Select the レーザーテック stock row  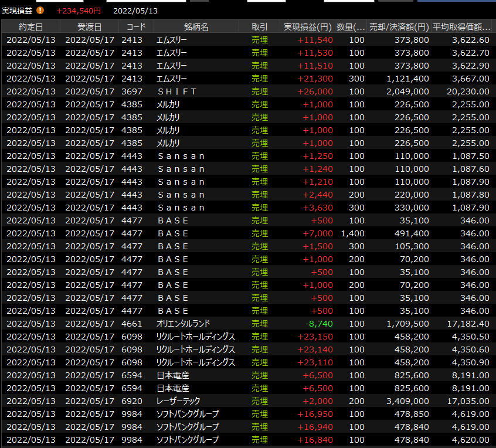click(178, 401)
